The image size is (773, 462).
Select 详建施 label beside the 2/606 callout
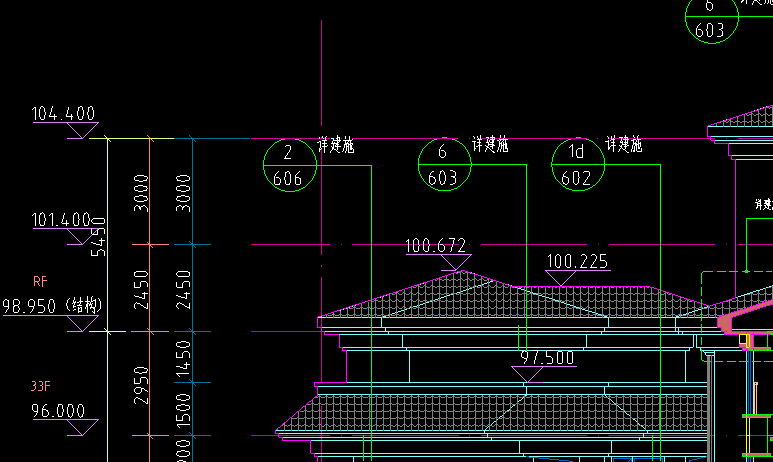pos(336,145)
